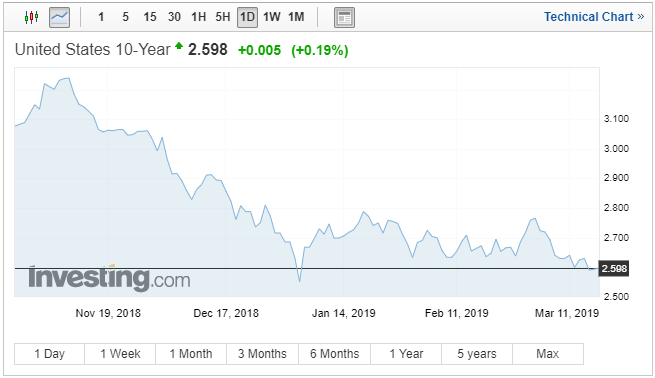Screen dimensions: 655x378
Task: Select the 1 minute interval
Action: pyautogui.click(x=101, y=17)
